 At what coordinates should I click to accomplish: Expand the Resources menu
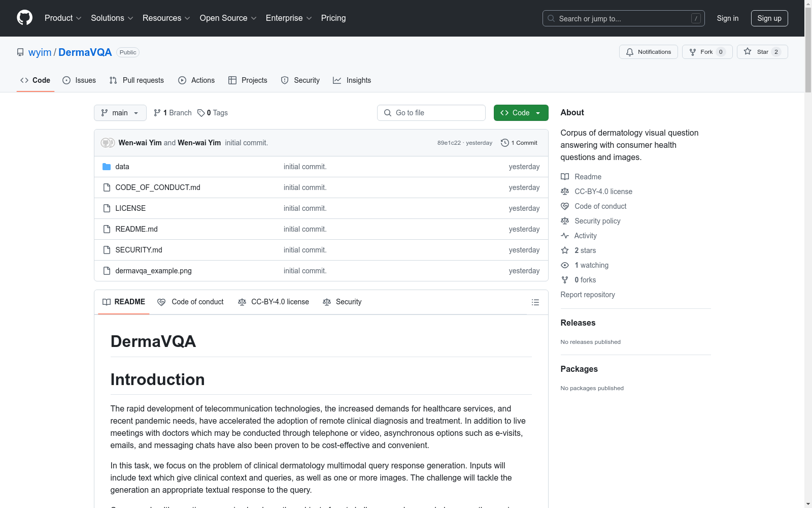pos(166,18)
